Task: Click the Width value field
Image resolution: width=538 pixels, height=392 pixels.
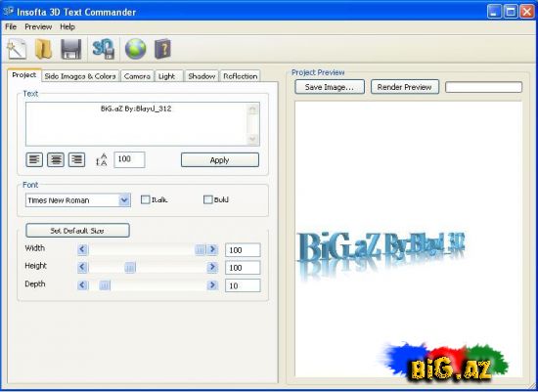Action: coord(243,250)
